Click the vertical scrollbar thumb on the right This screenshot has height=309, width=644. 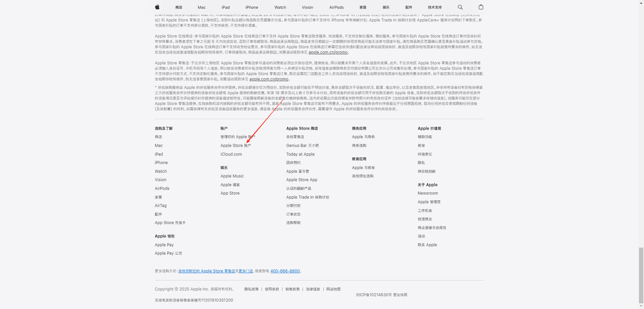(641, 275)
